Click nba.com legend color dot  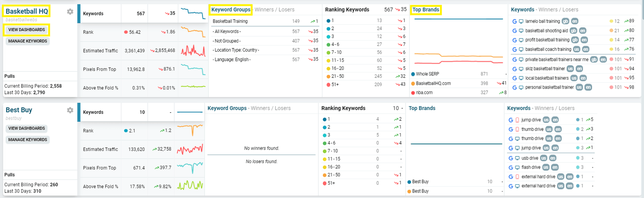pos(413,93)
